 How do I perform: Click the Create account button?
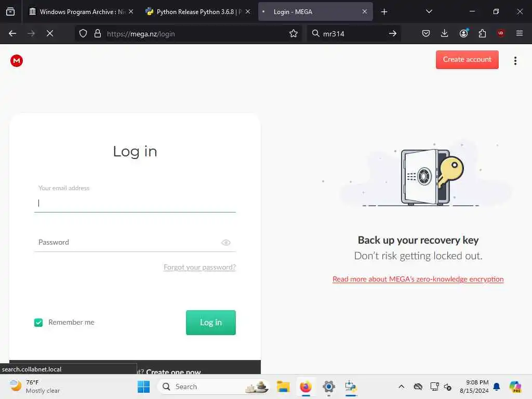467,59
